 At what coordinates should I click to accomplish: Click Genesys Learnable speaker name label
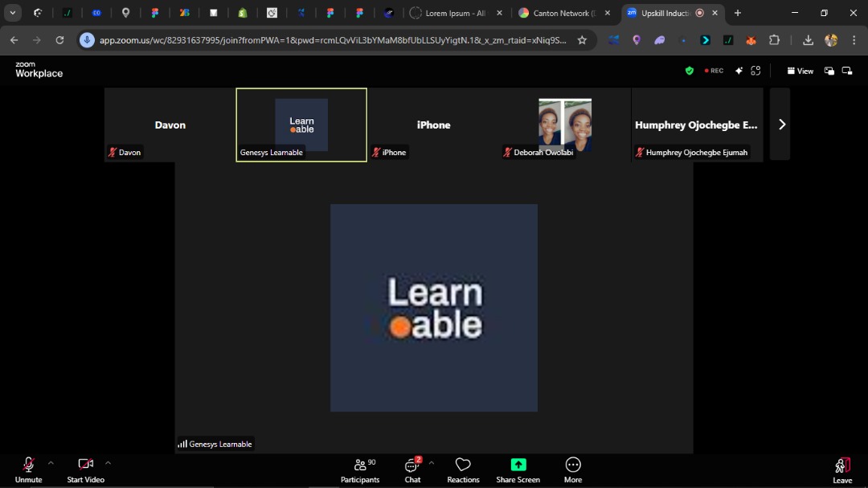pos(215,444)
